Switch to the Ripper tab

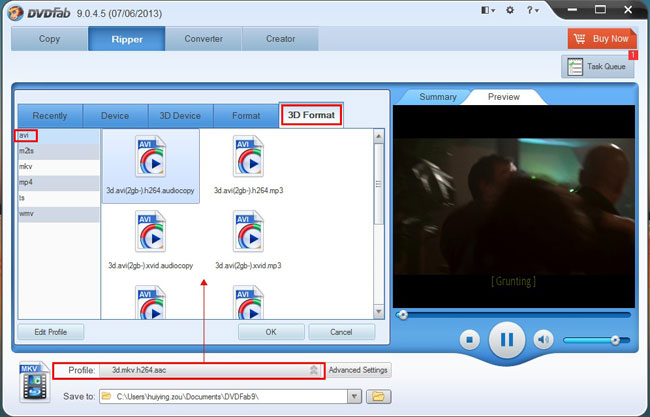(127, 39)
